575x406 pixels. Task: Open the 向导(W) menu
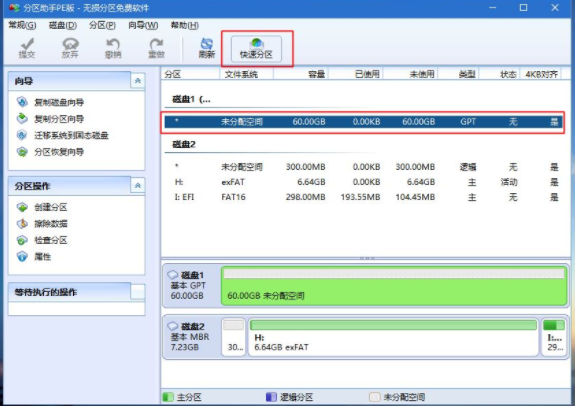[143, 25]
